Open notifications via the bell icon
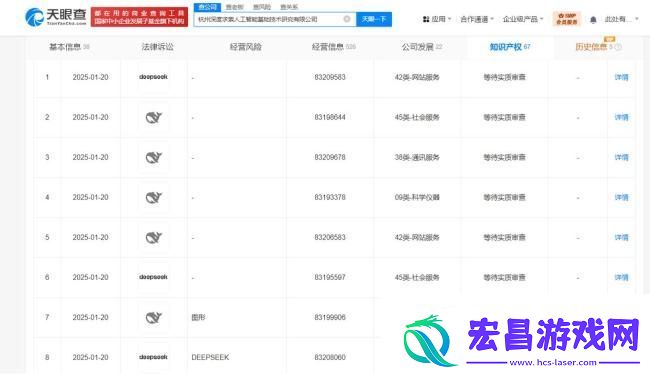The image size is (650, 374). (x=593, y=19)
